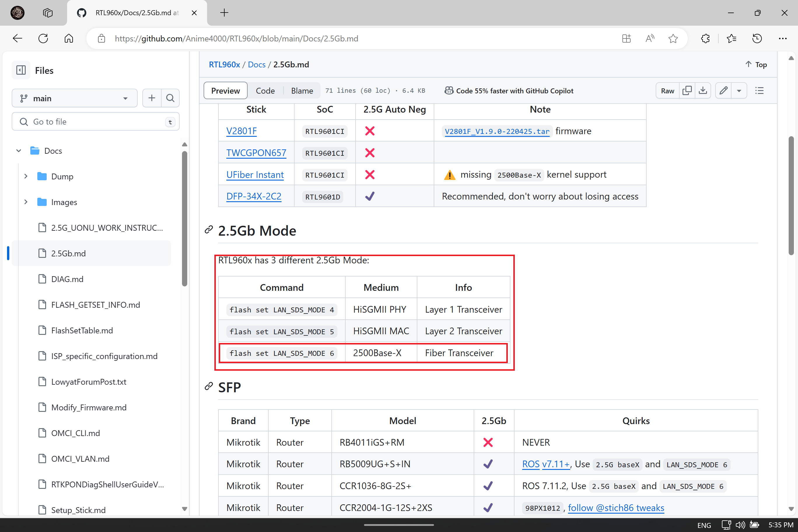The height and width of the screenshot is (532, 798).
Task: Click the 2.5Gb Mode heading anchor link icon
Action: click(209, 230)
